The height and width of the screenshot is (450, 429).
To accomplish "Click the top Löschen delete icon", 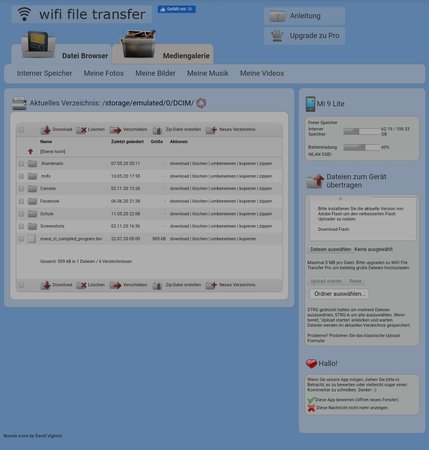I will 81,130.
